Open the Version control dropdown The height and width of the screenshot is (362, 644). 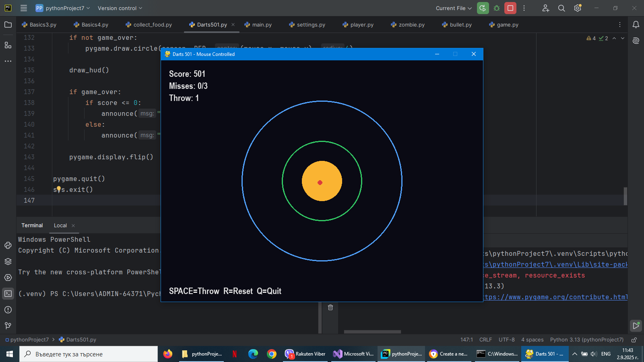(x=120, y=8)
